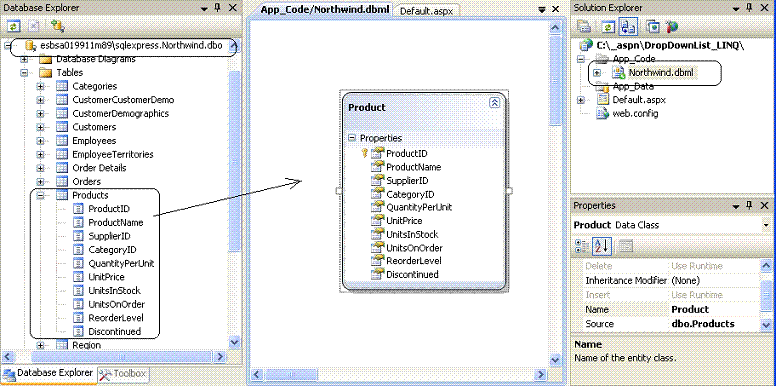The width and height of the screenshot is (776, 386).
Task: Switch to Default.aspx tab
Action: click(427, 10)
